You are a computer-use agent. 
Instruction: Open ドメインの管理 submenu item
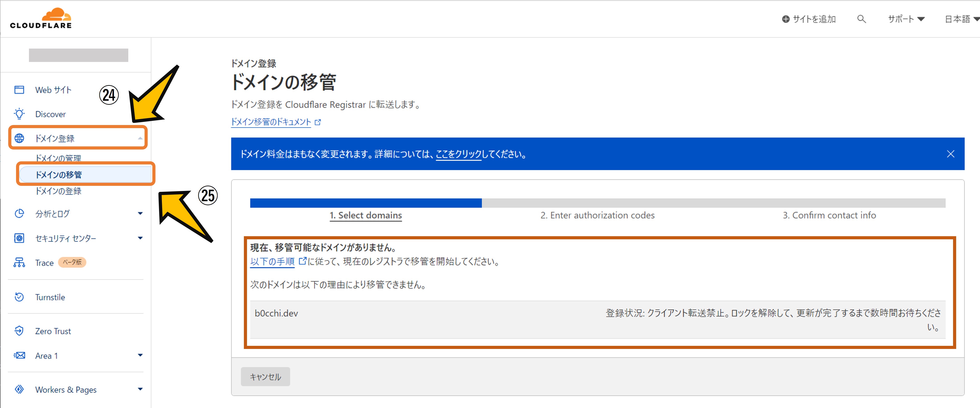(58, 158)
